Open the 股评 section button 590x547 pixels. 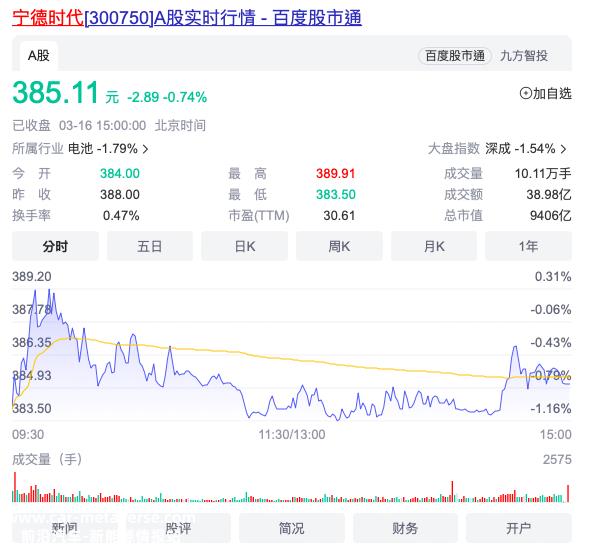(x=178, y=528)
